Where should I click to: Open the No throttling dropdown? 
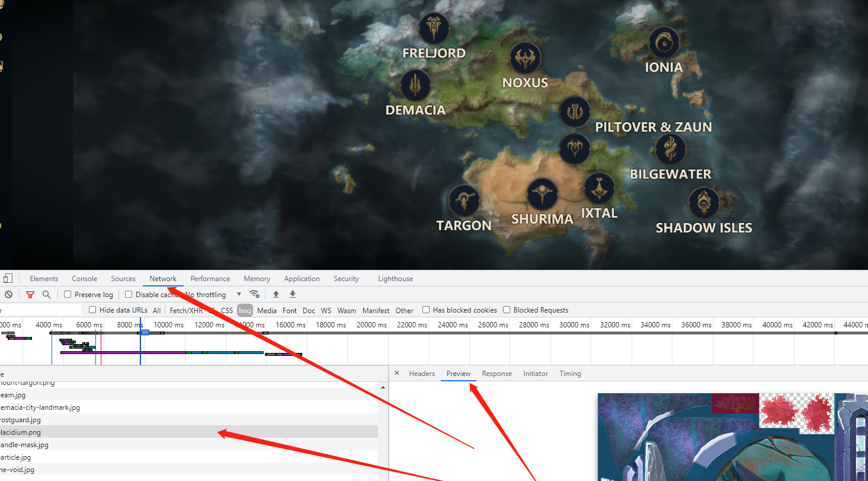click(213, 295)
